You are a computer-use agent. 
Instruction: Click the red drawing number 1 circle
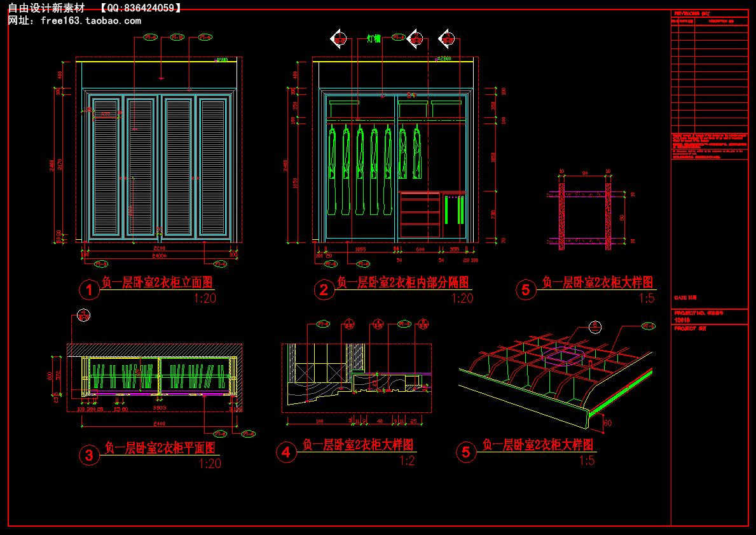point(89,290)
